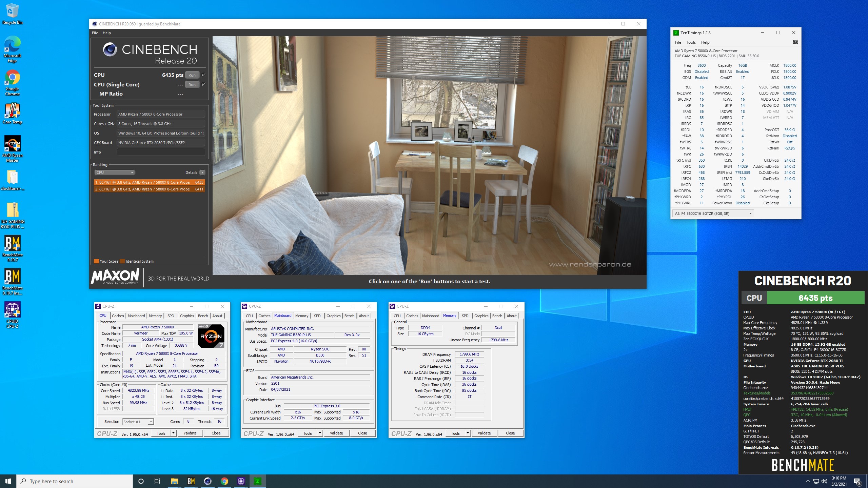Open the Cinebench Help menu
This screenshot has height=488, width=868.
click(x=107, y=33)
